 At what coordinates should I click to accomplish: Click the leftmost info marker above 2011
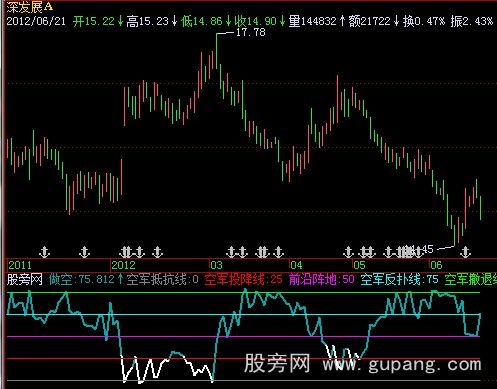click(x=44, y=252)
